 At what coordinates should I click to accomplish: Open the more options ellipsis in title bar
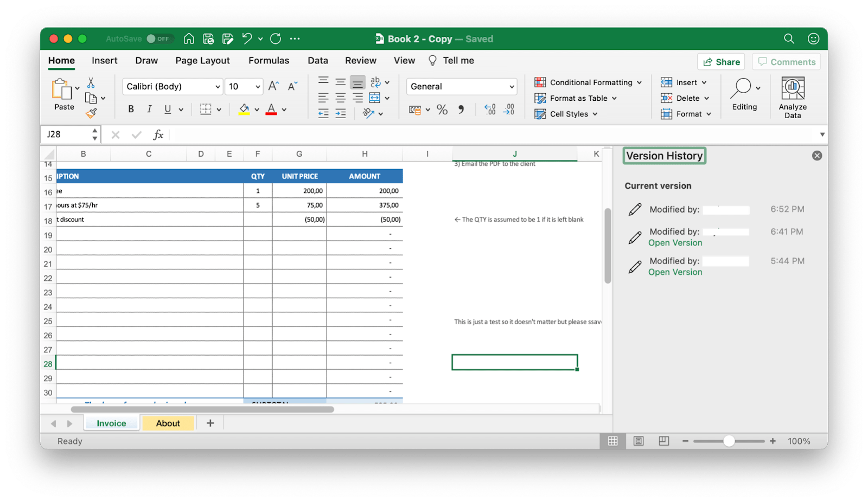(x=295, y=38)
